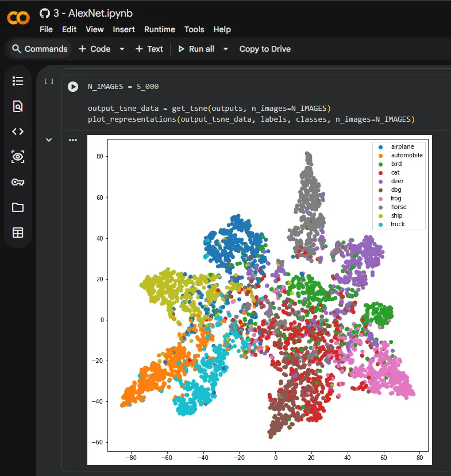451x476 pixels.
Task: Click the frog legend entry
Action: pos(390,198)
